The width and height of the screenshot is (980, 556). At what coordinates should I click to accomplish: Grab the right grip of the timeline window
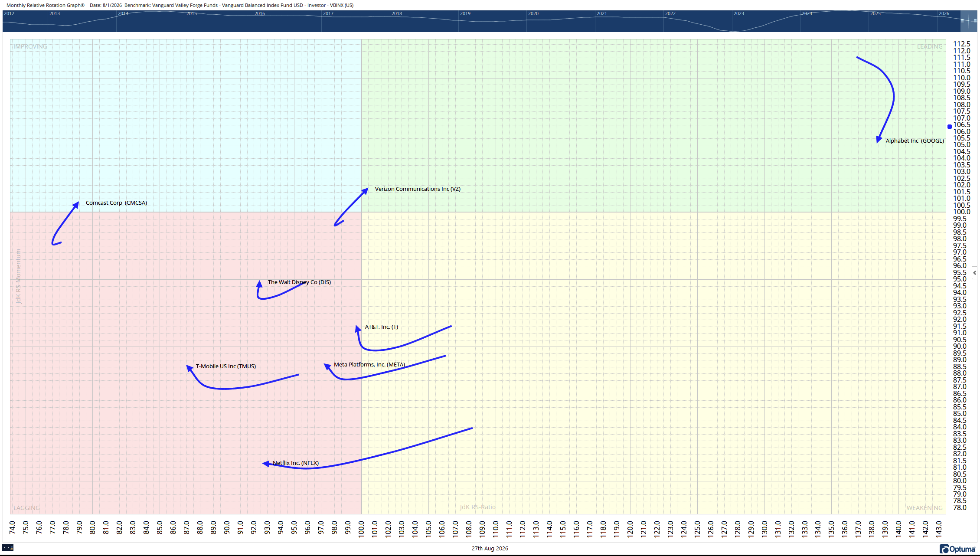(x=976, y=21)
